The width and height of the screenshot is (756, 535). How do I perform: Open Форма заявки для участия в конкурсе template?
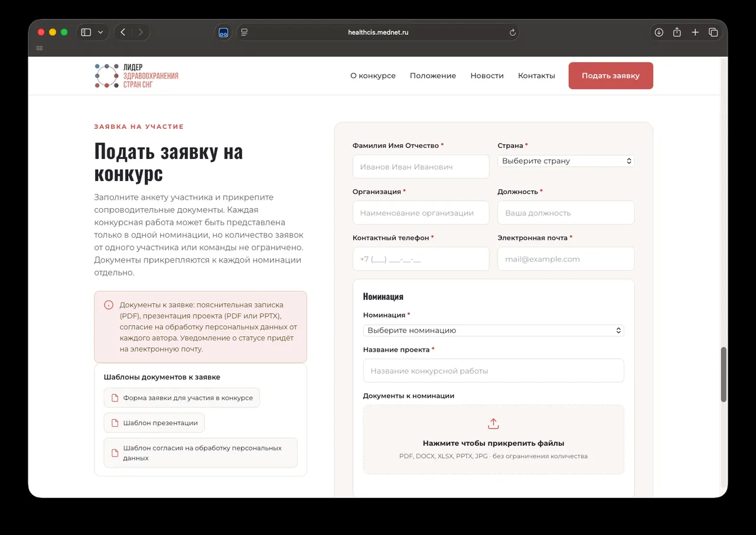point(182,398)
